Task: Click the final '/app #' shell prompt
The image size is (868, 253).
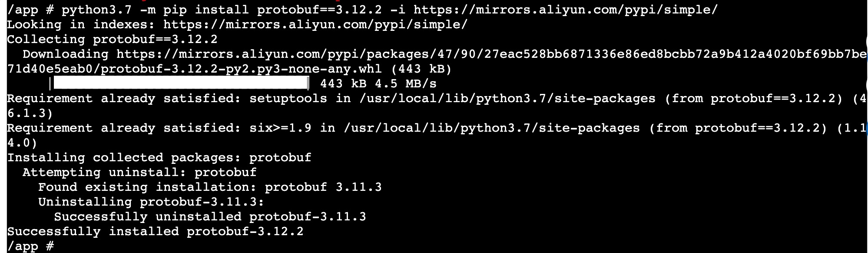Action: tap(30, 246)
